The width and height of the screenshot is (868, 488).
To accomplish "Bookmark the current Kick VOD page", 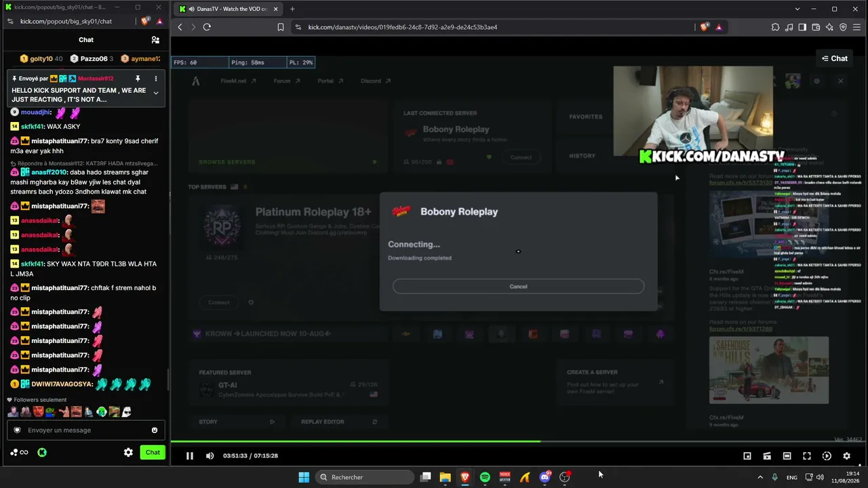I will pyautogui.click(x=281, y=27).
